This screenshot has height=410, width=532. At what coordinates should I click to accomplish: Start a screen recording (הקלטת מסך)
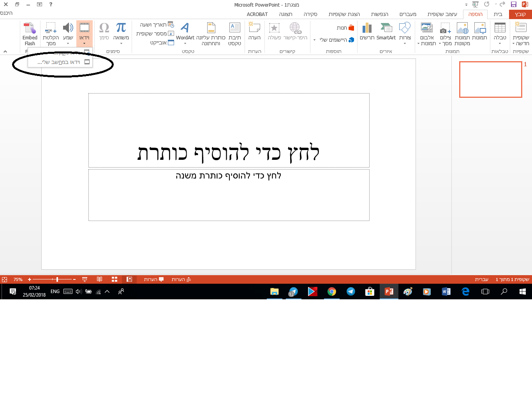point(50,31)
